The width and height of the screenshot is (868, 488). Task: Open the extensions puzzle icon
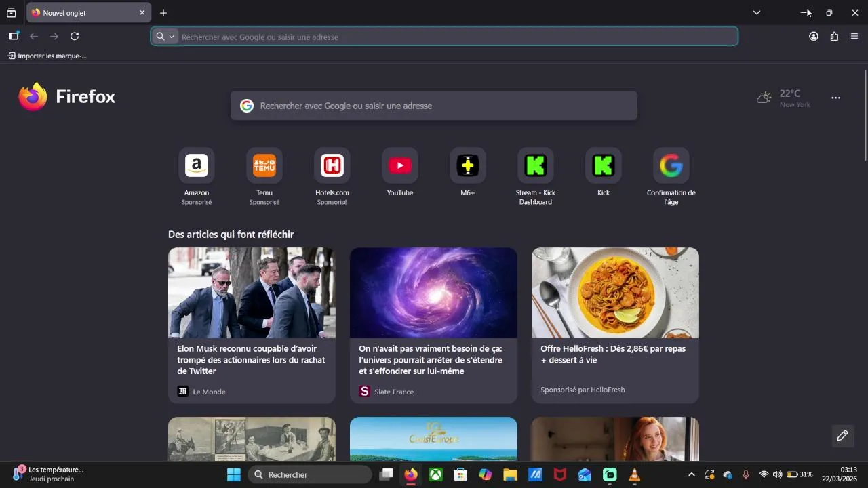(834, 36)
